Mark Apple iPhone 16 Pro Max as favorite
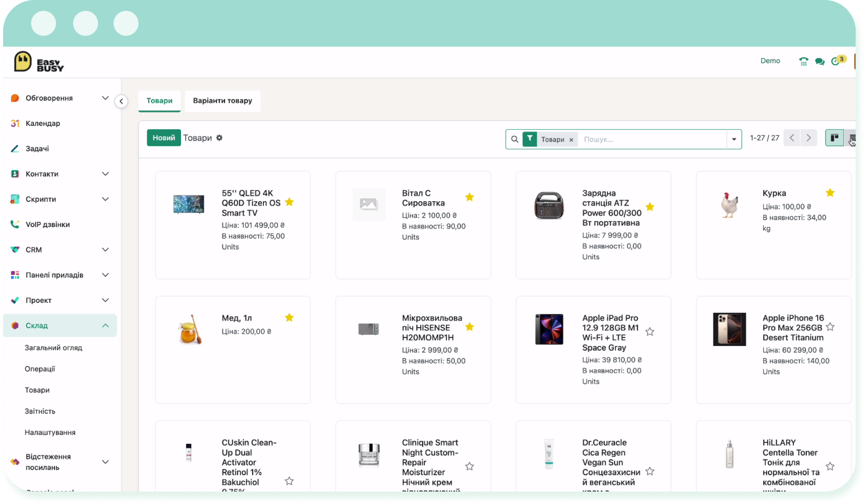This screenshot has height=504, width=865. [x=830, y=327]
